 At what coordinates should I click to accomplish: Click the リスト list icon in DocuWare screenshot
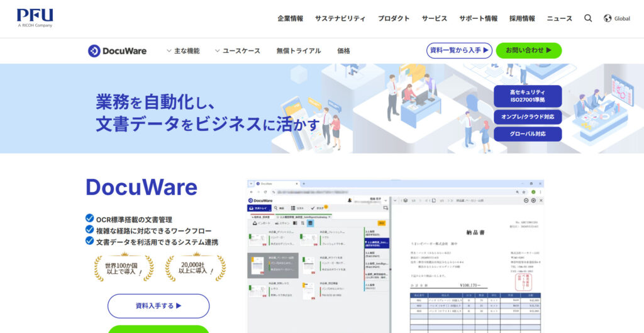tap(293, 208)
